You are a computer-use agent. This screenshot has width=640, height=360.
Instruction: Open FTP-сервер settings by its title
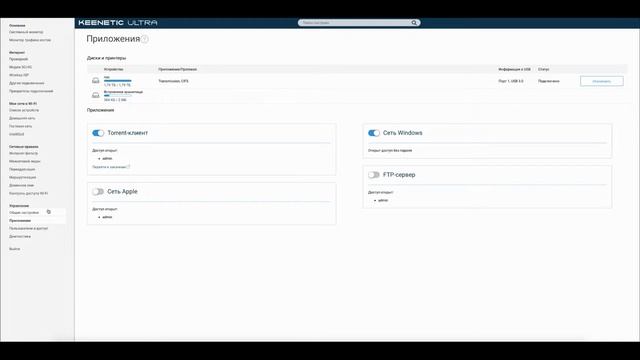(399, 175)
